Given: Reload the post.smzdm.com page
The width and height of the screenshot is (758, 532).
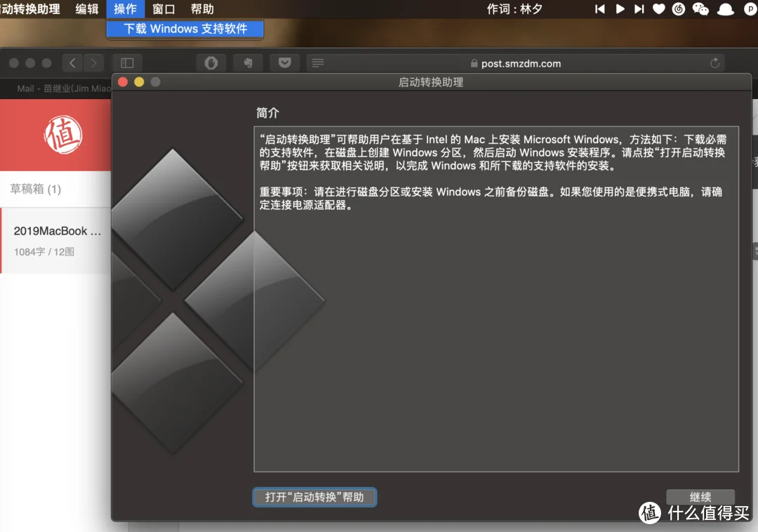Looking at the screenshot, I should pos(715,63).
